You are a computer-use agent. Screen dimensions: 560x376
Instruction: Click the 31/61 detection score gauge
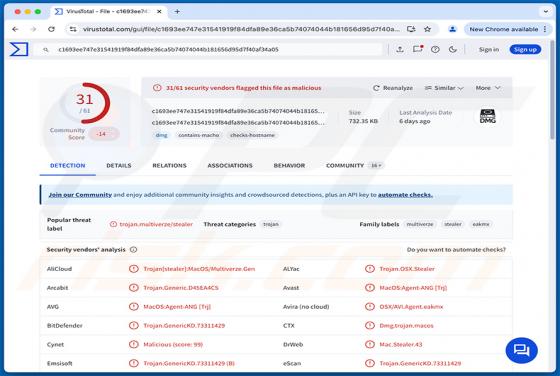tap(85, 103)
